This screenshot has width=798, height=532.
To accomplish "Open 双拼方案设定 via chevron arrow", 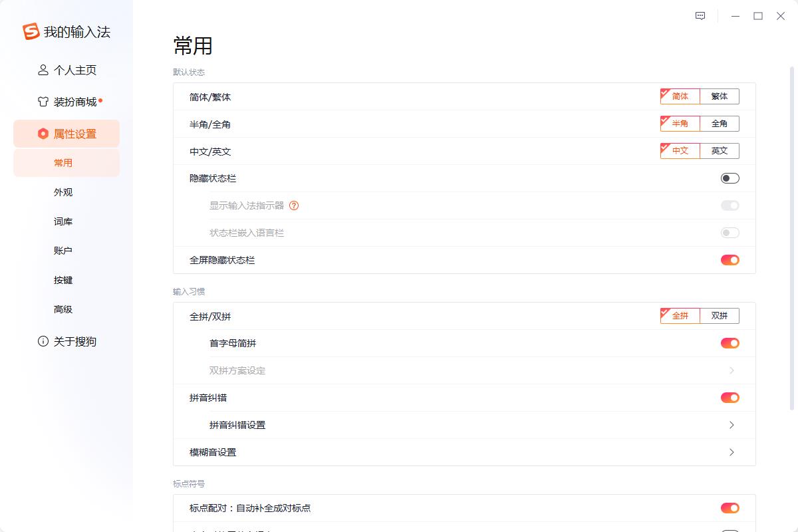I will (x=731, y=370).
